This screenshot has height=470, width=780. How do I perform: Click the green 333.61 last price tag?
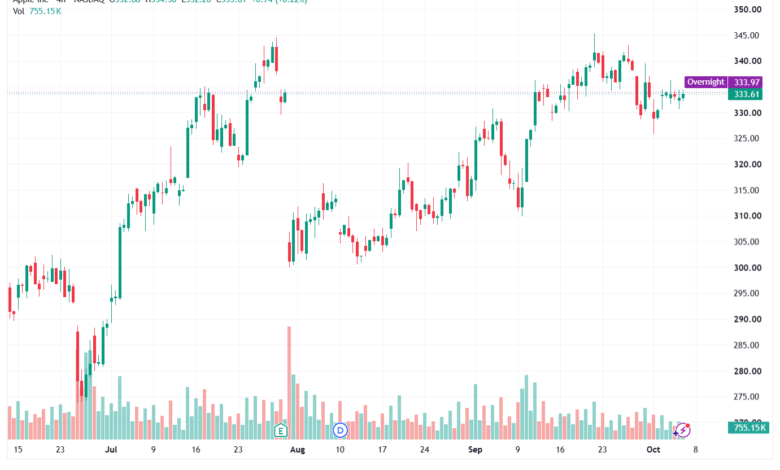[x=745, y=94]
